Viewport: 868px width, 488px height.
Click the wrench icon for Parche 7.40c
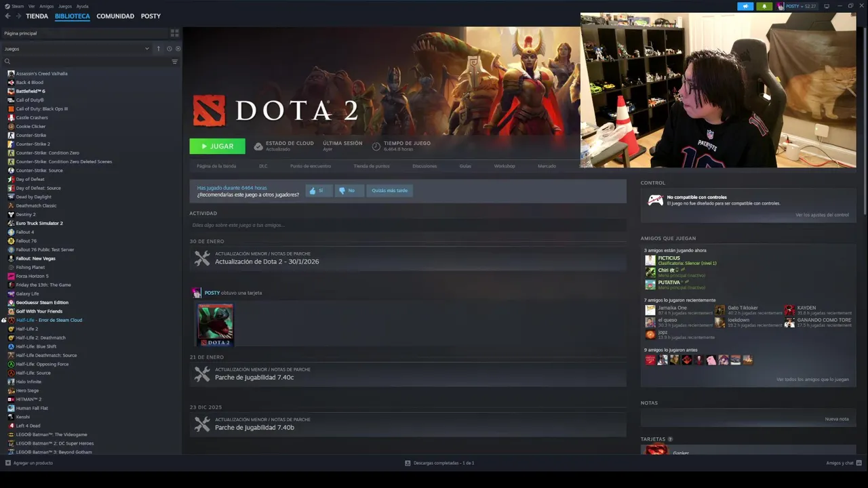pos(202,374)
